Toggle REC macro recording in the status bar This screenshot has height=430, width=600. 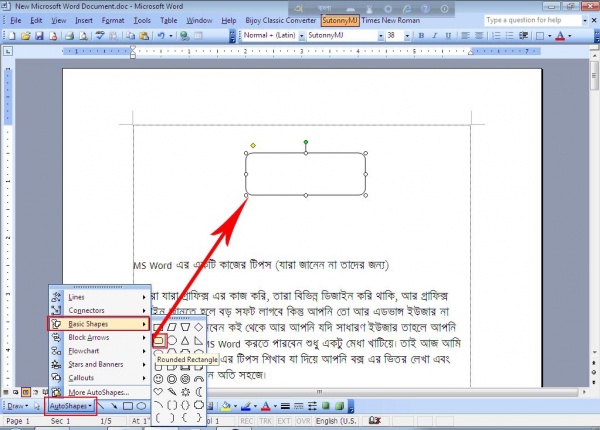point(246,421)
